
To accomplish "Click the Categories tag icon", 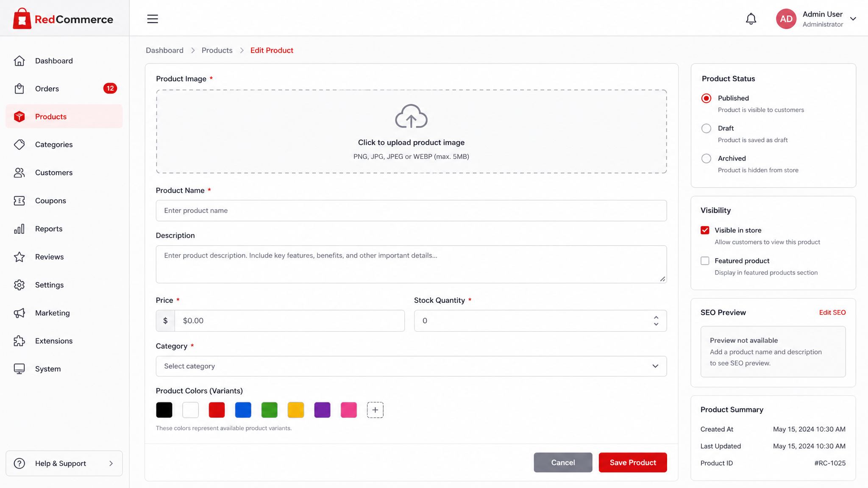I will 19,144.
